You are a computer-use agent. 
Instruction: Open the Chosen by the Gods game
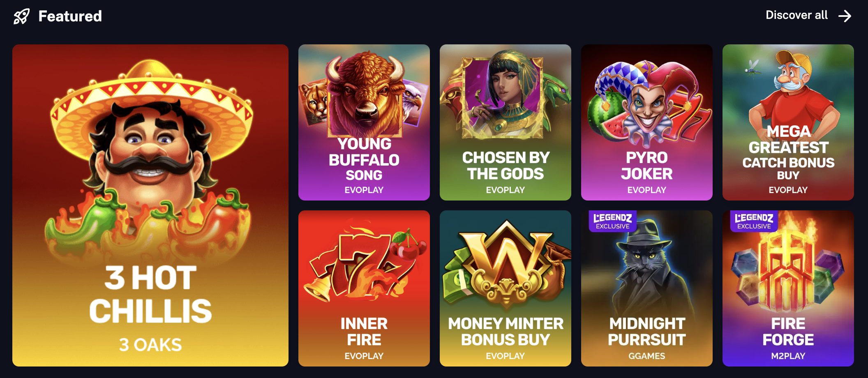click(506, 122)
